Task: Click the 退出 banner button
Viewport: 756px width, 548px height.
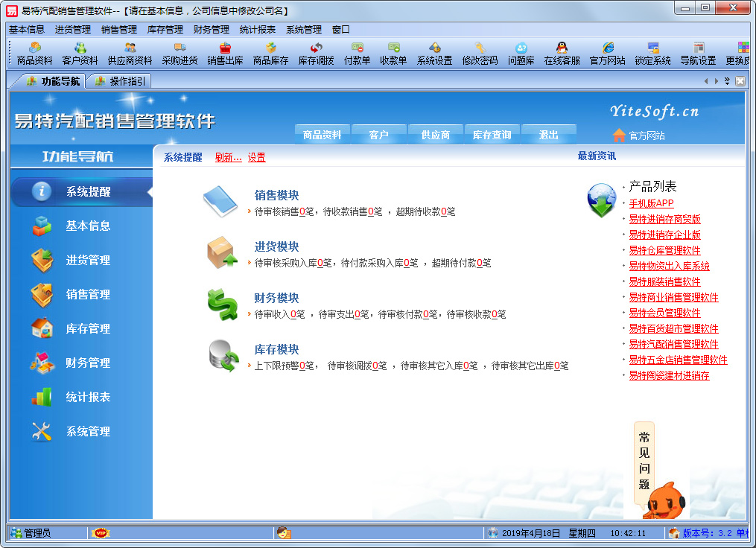Action: 549,135
